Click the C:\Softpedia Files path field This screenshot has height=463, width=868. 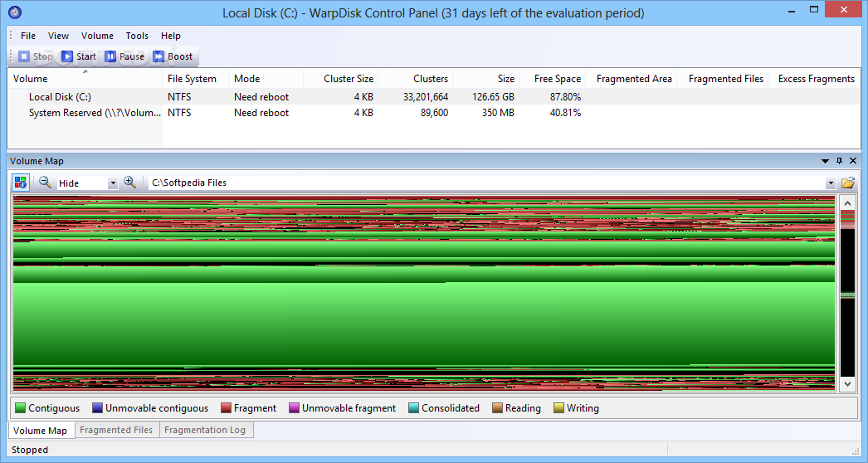(486, 183)
